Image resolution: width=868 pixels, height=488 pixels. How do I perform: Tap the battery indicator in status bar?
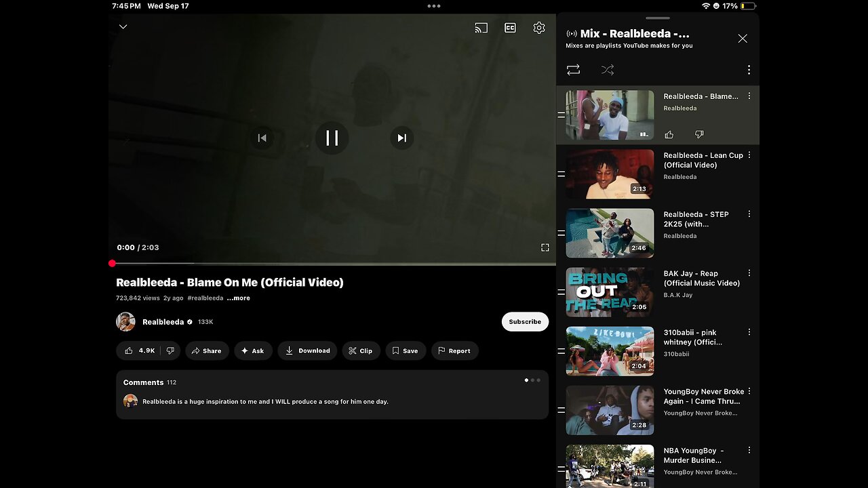pos(748,6)
